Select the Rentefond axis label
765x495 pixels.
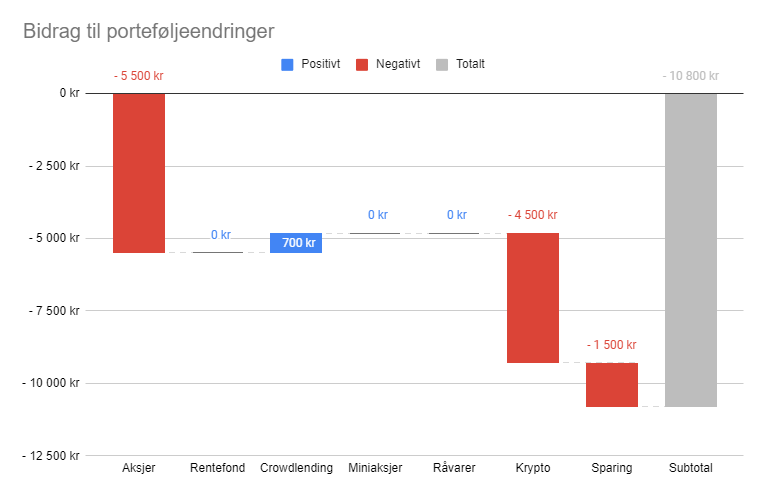tap(218, 468)
